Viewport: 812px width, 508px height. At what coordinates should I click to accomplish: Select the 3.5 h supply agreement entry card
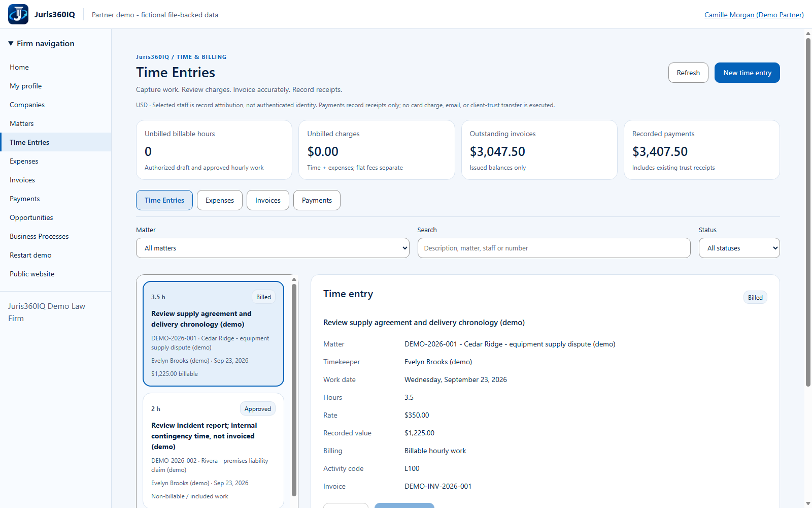coord(213,334)
